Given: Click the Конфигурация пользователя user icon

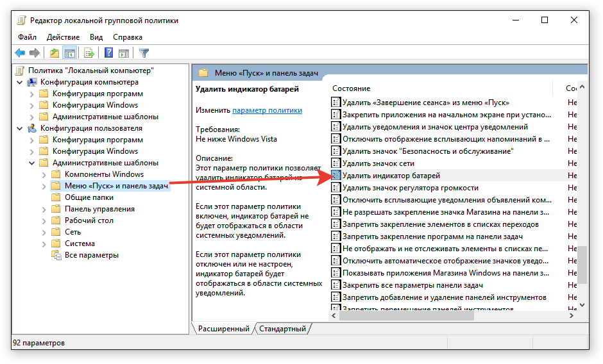Looking at the screenshot, I should pos(32,128).
